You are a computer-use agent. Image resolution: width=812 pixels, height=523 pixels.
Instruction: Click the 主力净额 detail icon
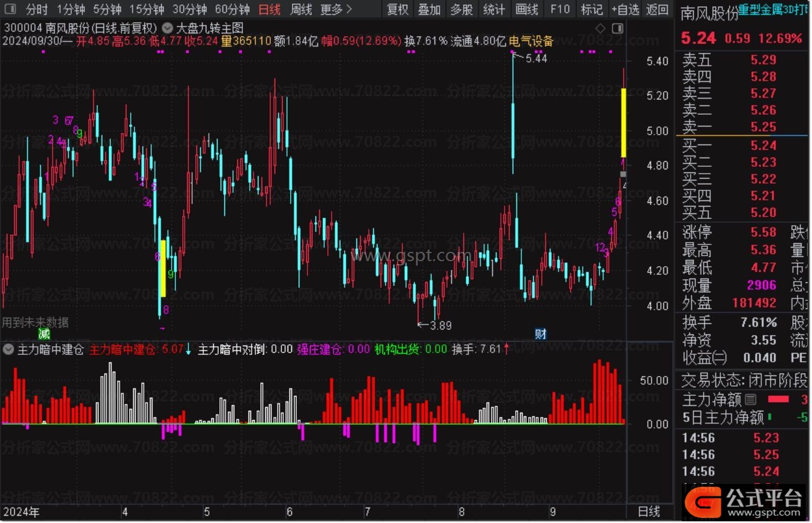(751, 399)
